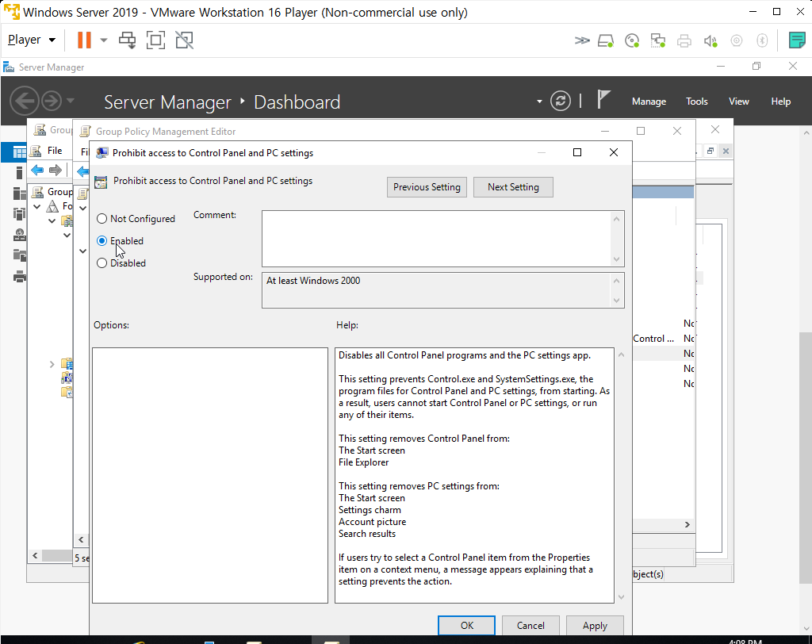Viewport: 812px width, 644px height.
Task: Maximize the policy setting dialog
Action: (x=577, y=152)
